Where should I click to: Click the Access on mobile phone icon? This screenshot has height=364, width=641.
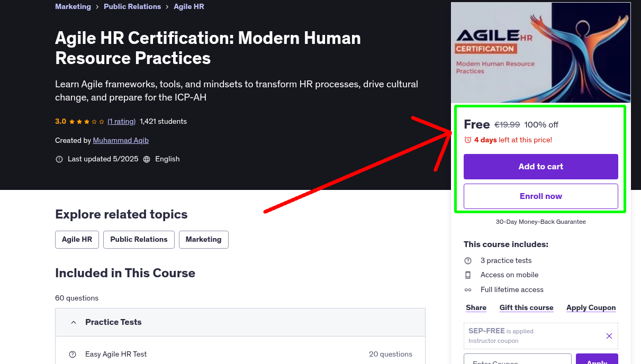point(468,275)
